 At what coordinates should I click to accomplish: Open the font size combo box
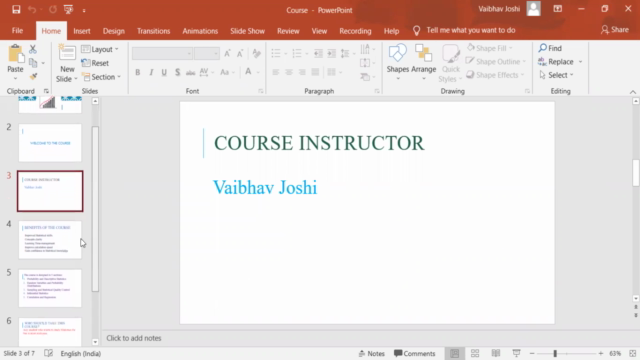[207, 53]
